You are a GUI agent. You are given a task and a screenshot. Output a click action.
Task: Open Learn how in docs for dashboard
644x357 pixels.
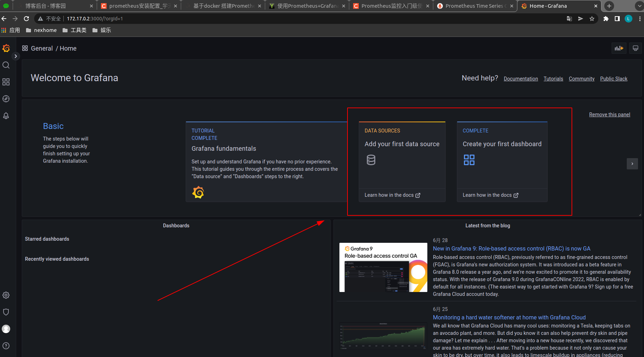[490, 195]
